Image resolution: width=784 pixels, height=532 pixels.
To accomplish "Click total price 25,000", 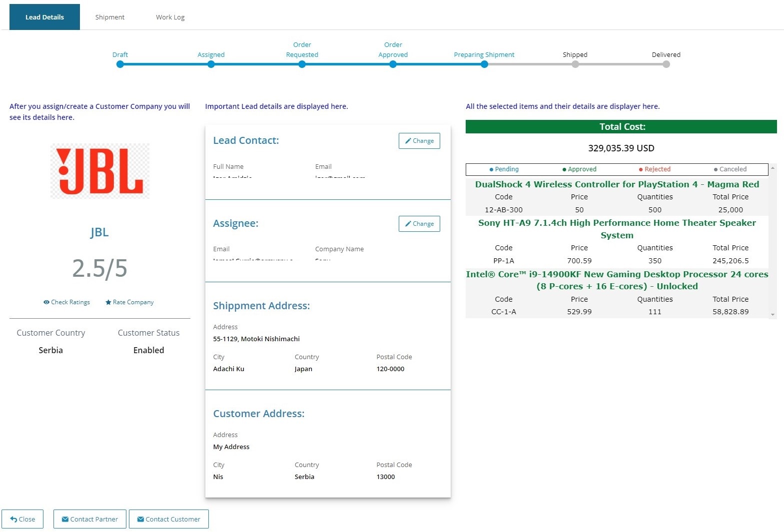I will tap(731, 210).
